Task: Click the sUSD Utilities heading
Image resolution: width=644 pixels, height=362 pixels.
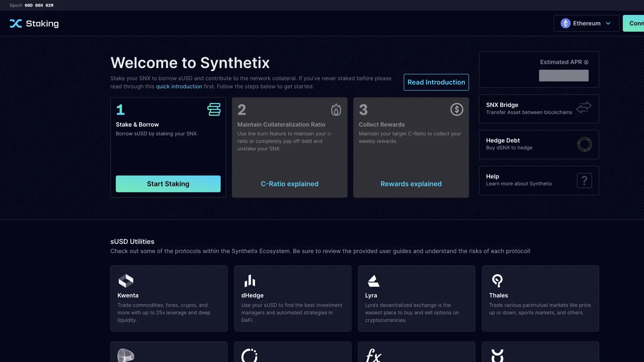Action: click(x=133, y=242)
